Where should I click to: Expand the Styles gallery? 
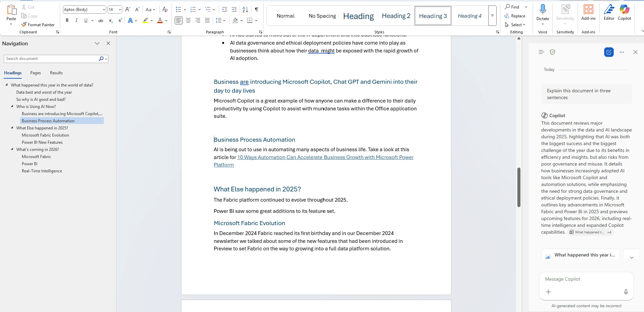492,16
